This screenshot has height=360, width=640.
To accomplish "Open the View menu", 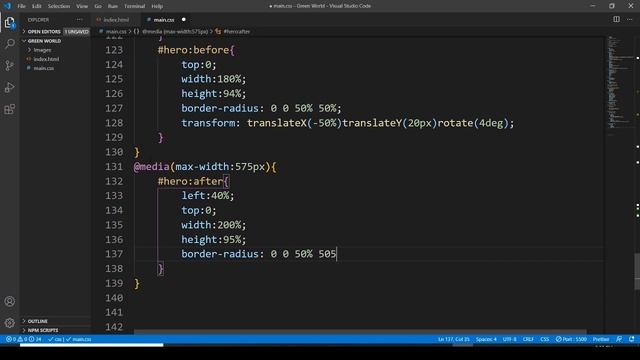I will [x=82, y=6].
